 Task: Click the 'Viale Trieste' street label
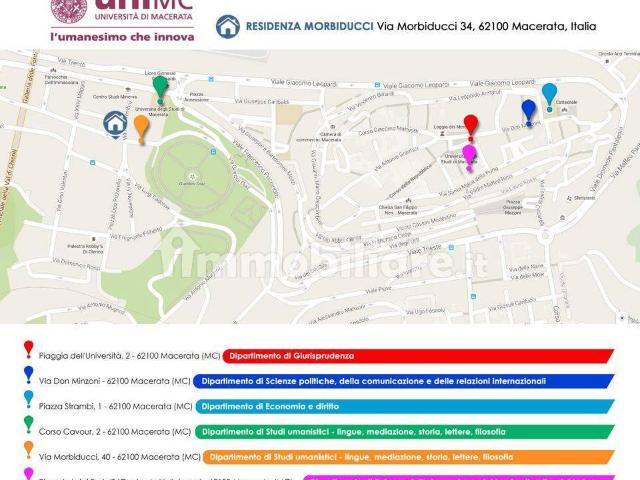(x=424, y=249)
